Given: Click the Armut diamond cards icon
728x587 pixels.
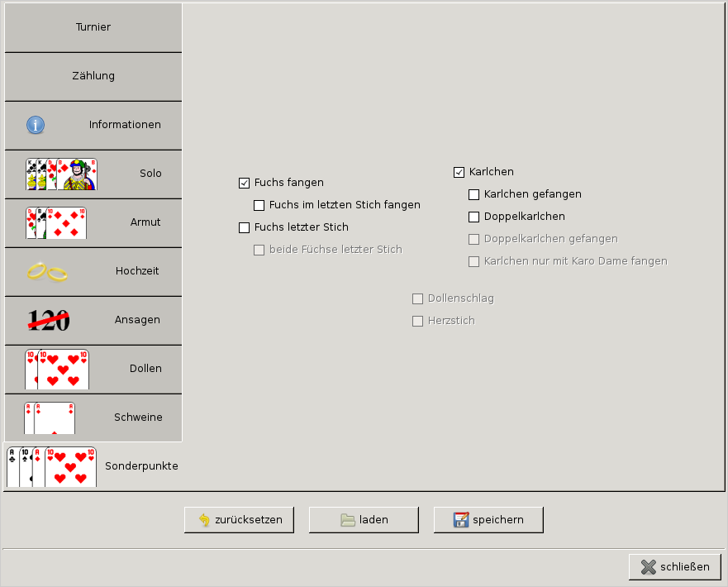Looking at the screenshot, I should click(55, 222).
